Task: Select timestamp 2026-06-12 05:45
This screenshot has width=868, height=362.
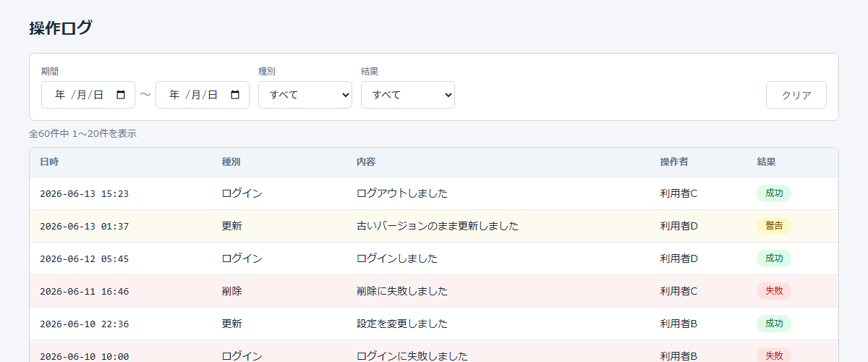Action: click(85, 258)
